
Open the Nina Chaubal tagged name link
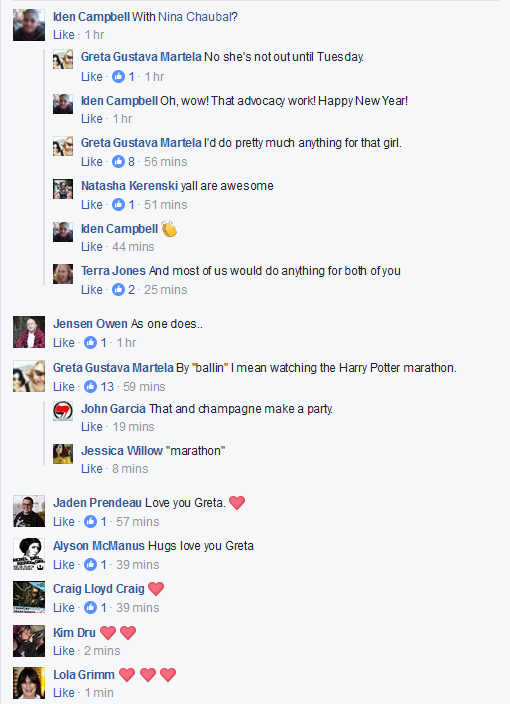click(195, 17)
